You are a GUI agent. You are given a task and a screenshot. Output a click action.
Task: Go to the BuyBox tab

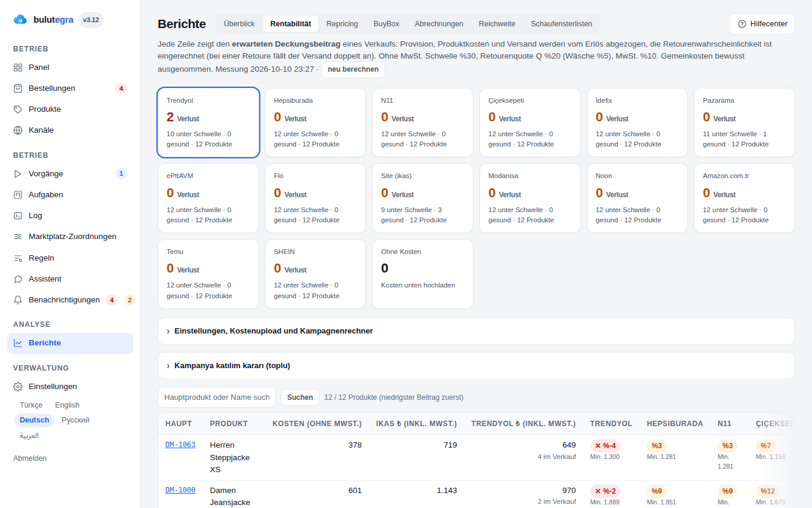[386, 24]
